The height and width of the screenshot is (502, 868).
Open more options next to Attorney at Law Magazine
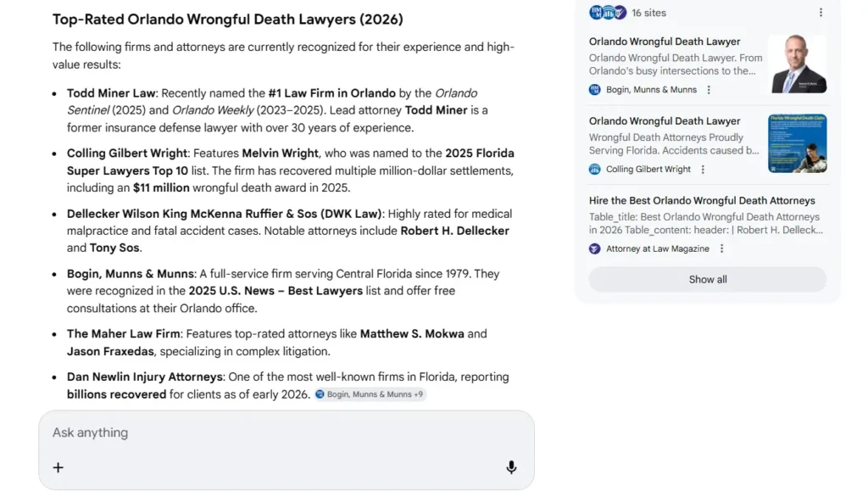[721, 248]
